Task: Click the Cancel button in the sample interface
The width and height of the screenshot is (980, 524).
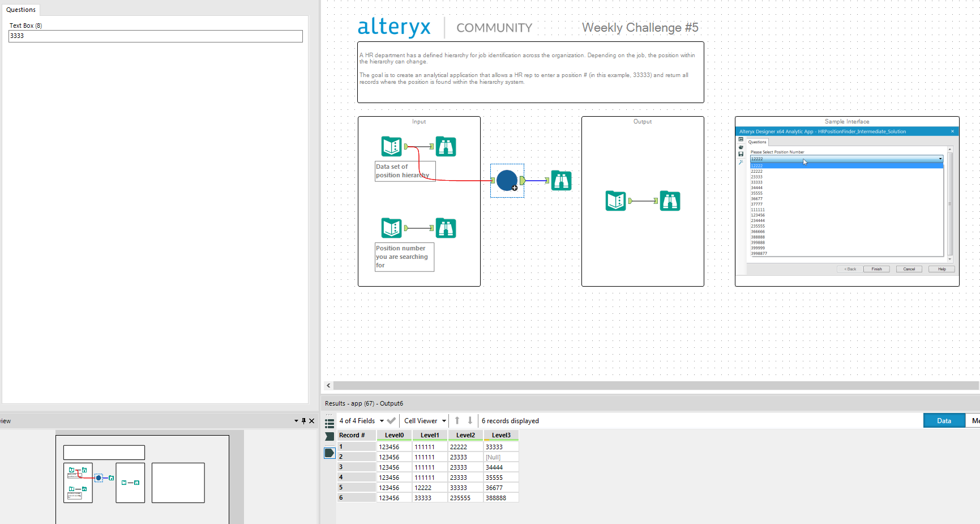Action: [x=909, y=269]
